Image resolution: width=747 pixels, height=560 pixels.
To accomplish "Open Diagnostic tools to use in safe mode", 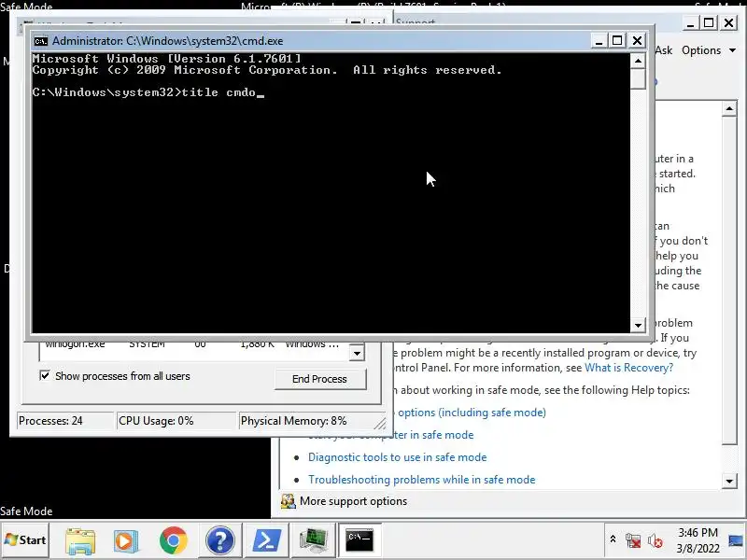I will (x=398, y=457).
